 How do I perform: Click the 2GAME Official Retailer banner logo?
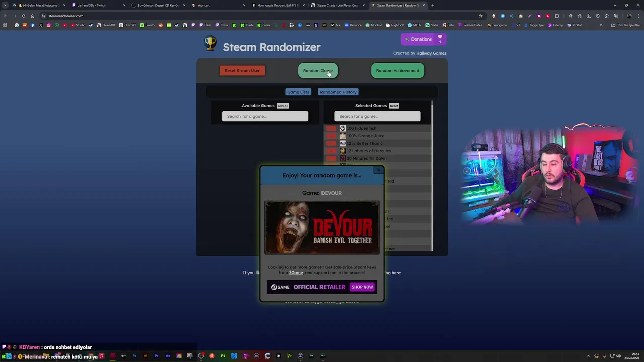click(x=280, y=287)
